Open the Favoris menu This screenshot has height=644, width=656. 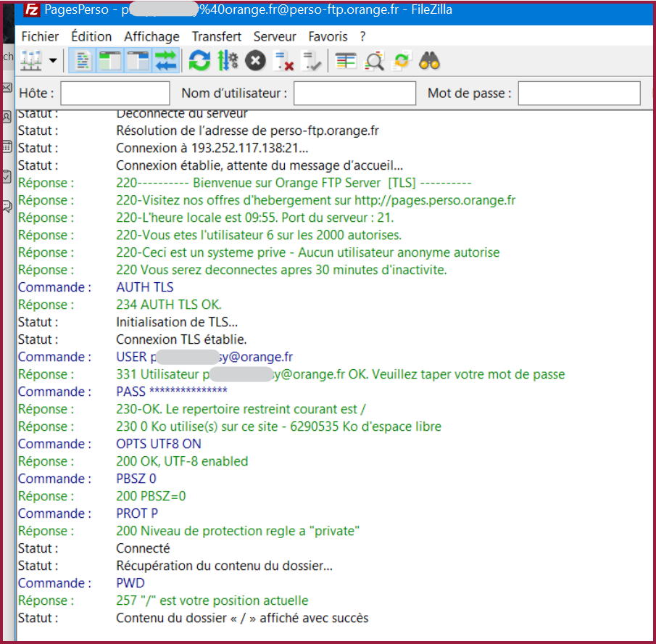click(x=328, y=36)
